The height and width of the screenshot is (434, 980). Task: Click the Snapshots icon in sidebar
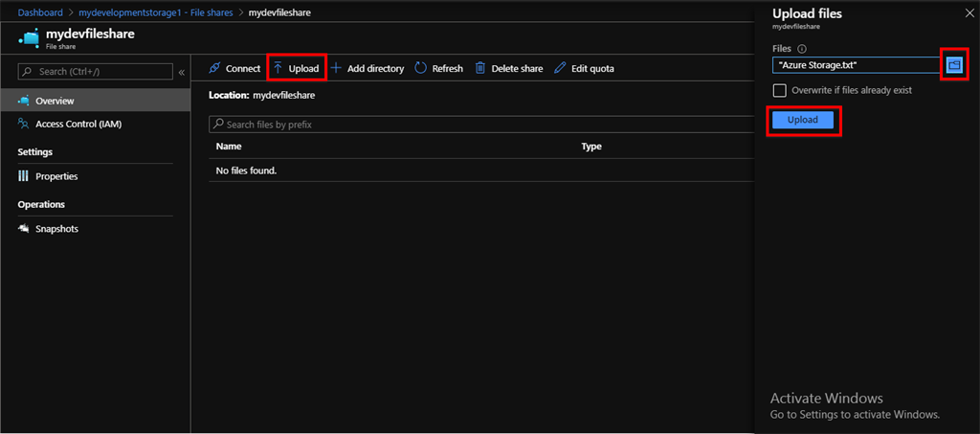(24, 229)
